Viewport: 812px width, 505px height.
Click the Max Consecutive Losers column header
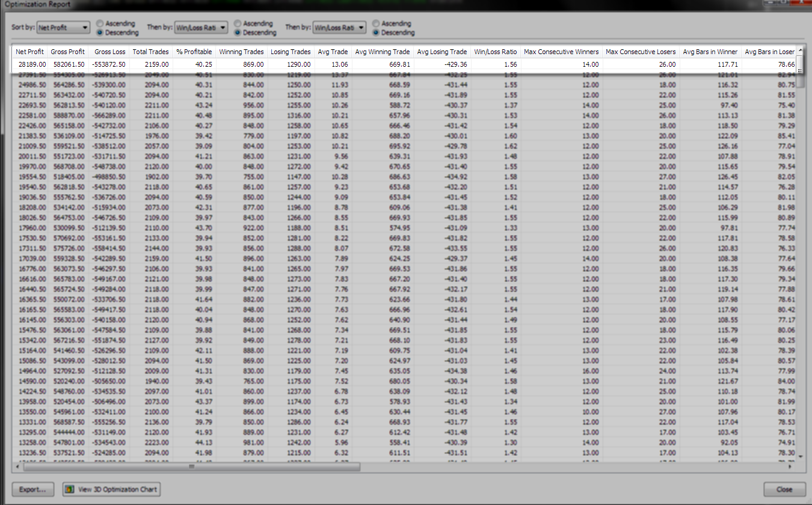click(641, 52)
